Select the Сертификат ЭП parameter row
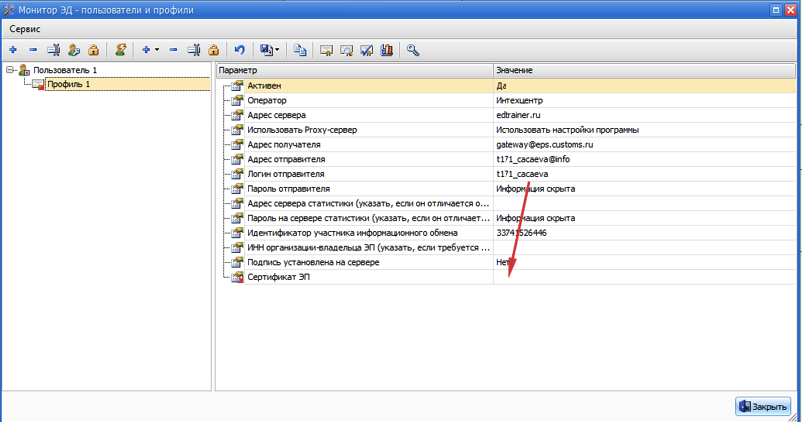The width and height of the screenshot is (802, 422). (279, 277)
